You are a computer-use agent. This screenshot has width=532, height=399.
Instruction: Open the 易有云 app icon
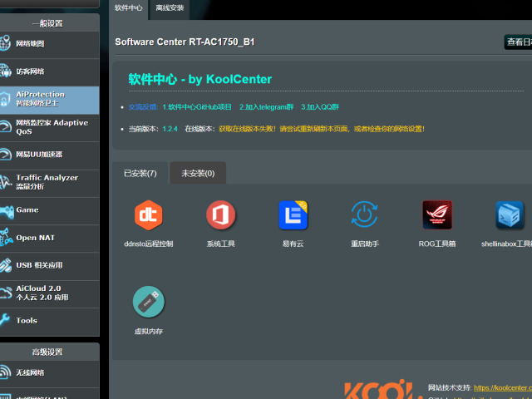tap(293, 215)
